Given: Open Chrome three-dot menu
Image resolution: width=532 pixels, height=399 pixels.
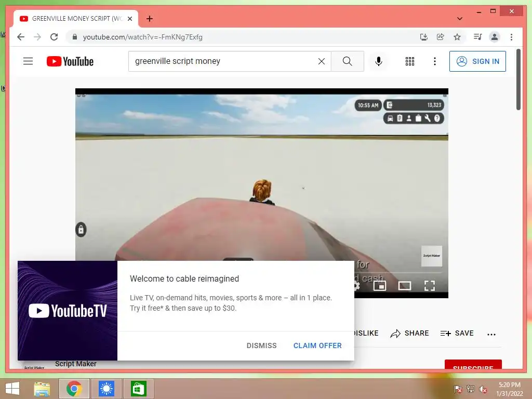Looking at the screenshot, I should pyautogui.click(x=511, y=37).
